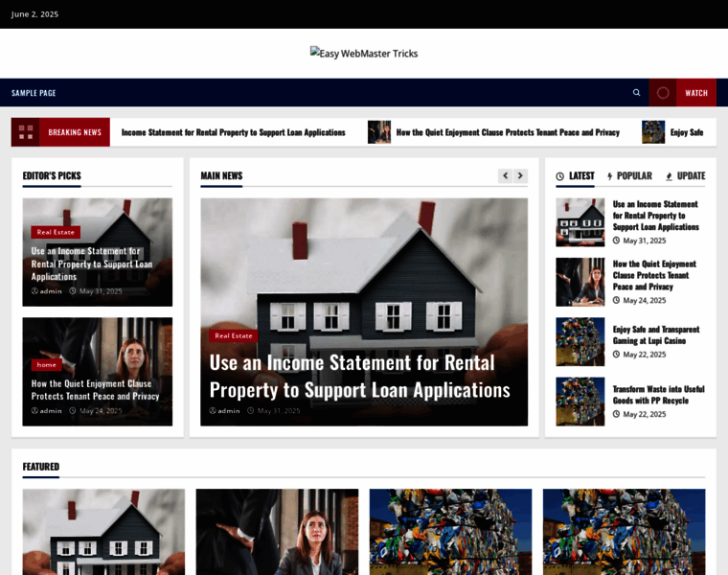
Task: Click the Featured section heading
Action: [x=41, y=467]
